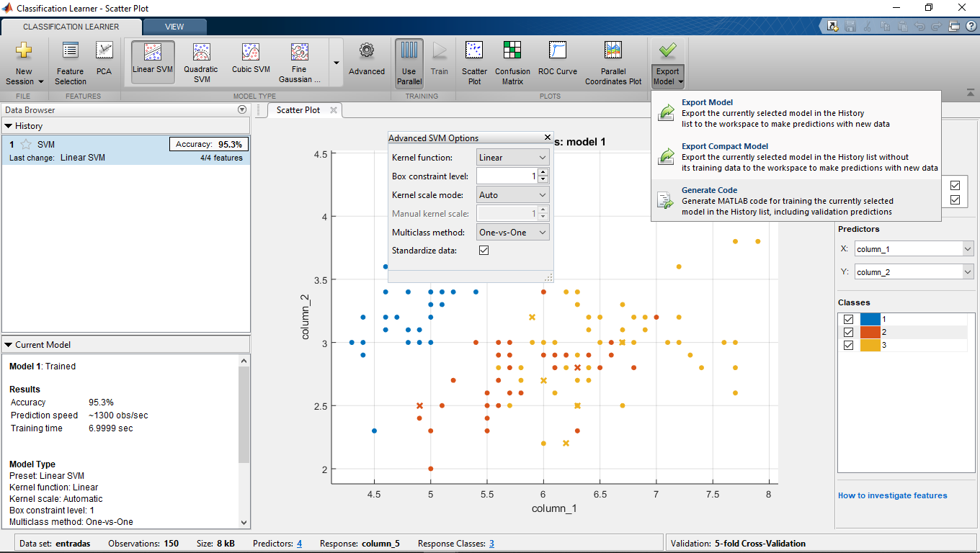Choose the Cubic SVM model type

(x=251, y=59)
